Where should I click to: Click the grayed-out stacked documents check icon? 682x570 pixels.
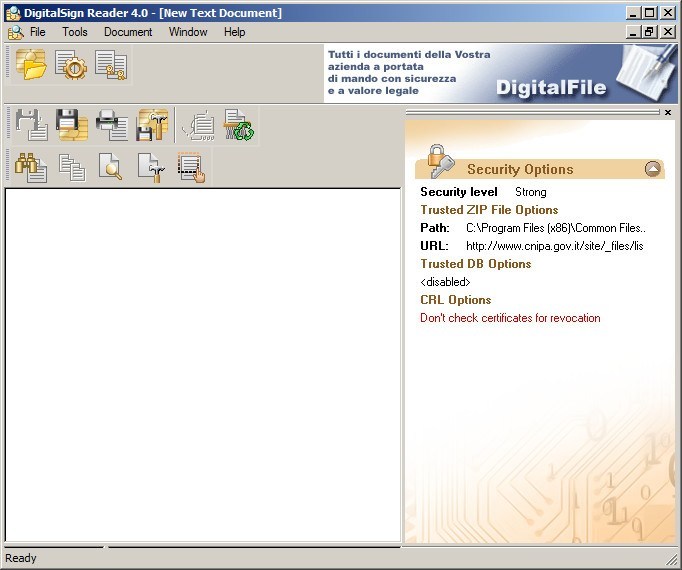199,125
